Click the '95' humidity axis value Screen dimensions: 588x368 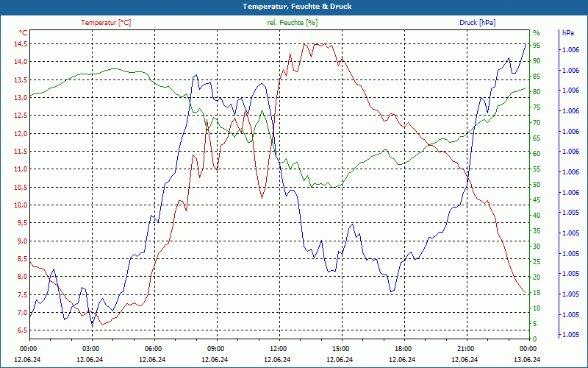click(537, 46)
